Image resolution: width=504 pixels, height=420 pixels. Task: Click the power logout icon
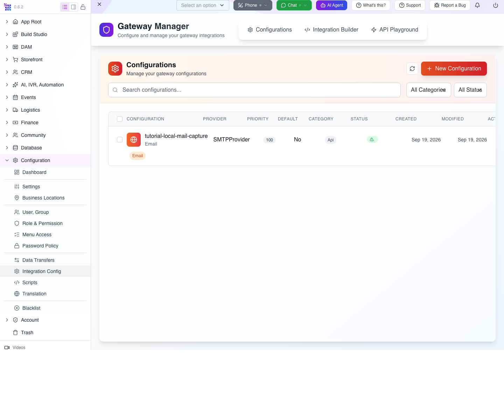(496, 5)
